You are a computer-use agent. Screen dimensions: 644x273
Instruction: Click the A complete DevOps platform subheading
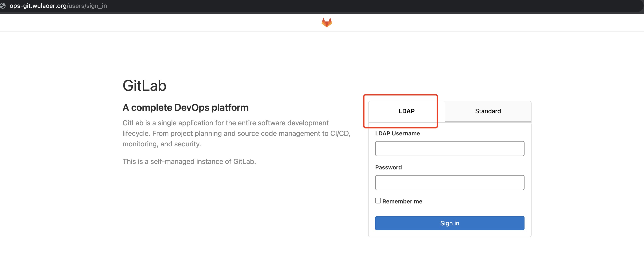coord(185,108)
